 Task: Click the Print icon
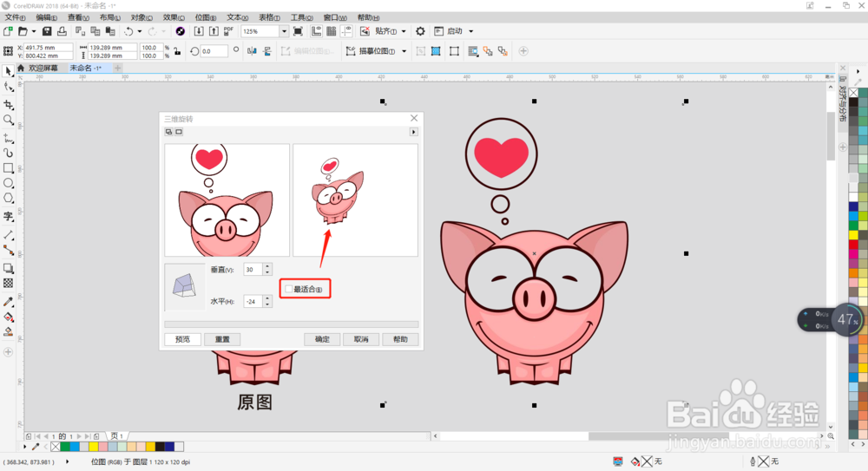(x=62, y=31)
